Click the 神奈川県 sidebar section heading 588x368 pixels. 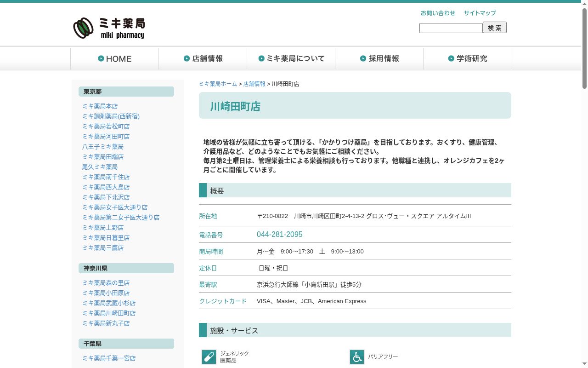[x=126, y=268]
